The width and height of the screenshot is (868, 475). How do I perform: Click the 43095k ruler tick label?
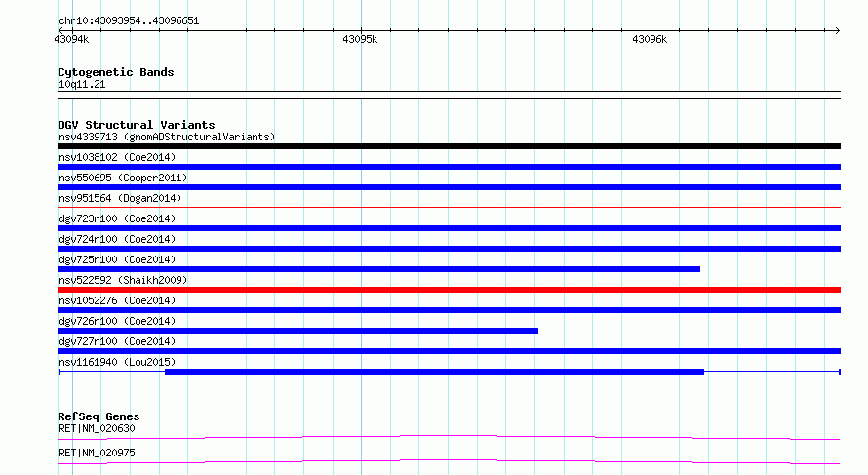point(360,39)
